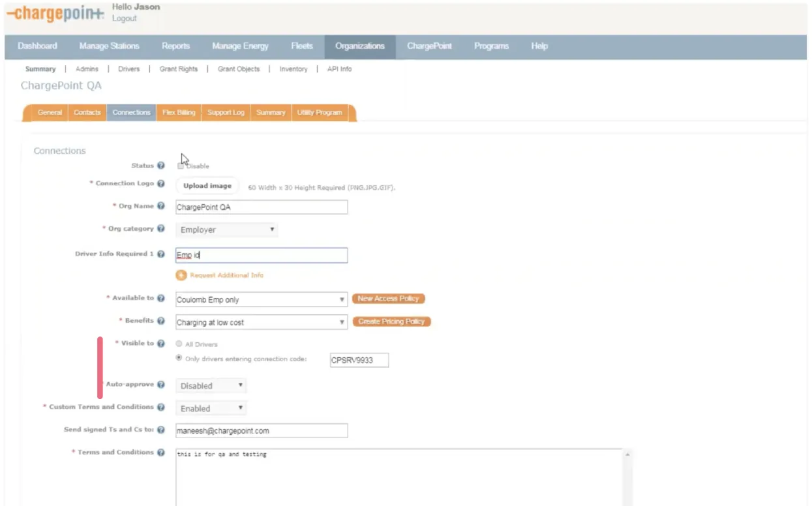Click the help icon beside Org Name
This screenshot has height=506, width=812.
point(160,206)
